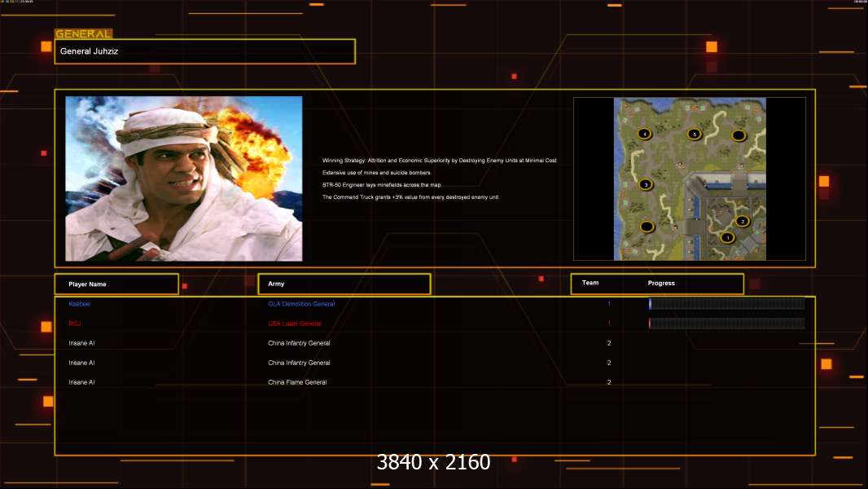Click the Team column header
The image size is (868, 489).
click(x=590, y=283)
